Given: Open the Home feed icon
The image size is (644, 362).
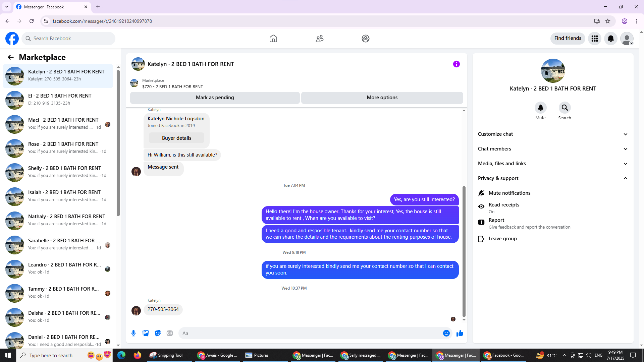Looking at the screenshot, I should tap(273, 39).
